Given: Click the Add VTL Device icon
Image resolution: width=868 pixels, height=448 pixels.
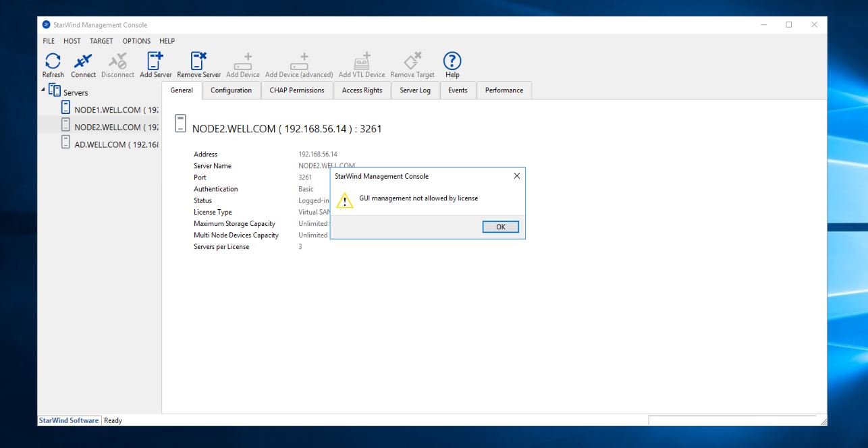Looking at the screenshot, I should (x=362, y=61).
